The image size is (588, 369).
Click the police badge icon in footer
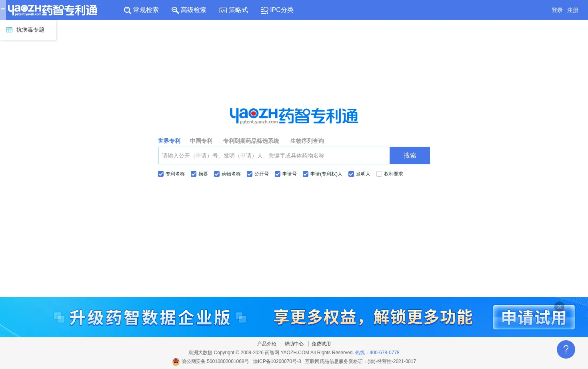pos(176,361)
